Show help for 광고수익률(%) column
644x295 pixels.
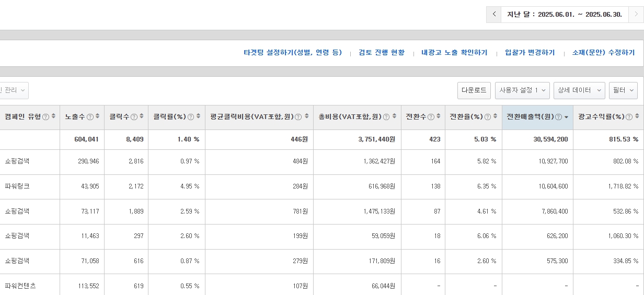point(629,117)
